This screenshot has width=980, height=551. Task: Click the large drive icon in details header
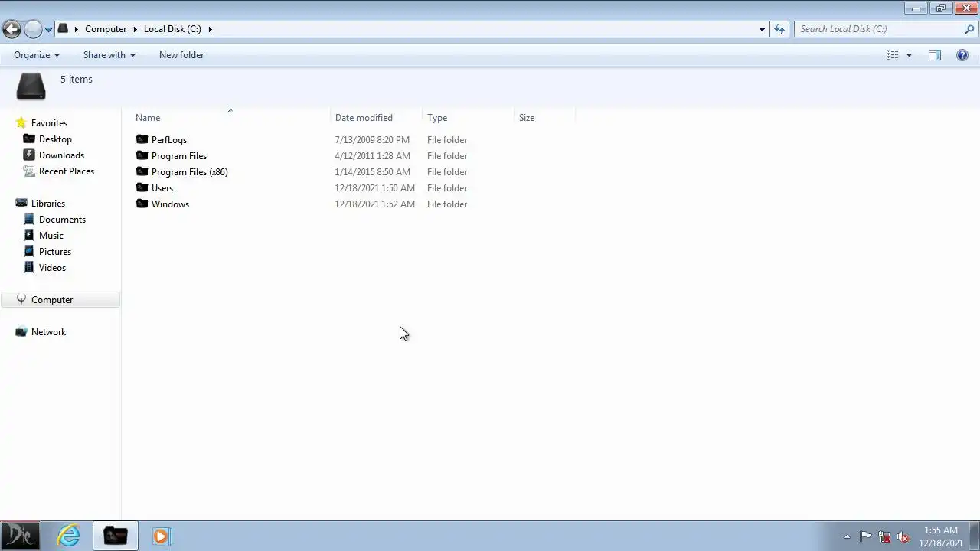(31, 86)
